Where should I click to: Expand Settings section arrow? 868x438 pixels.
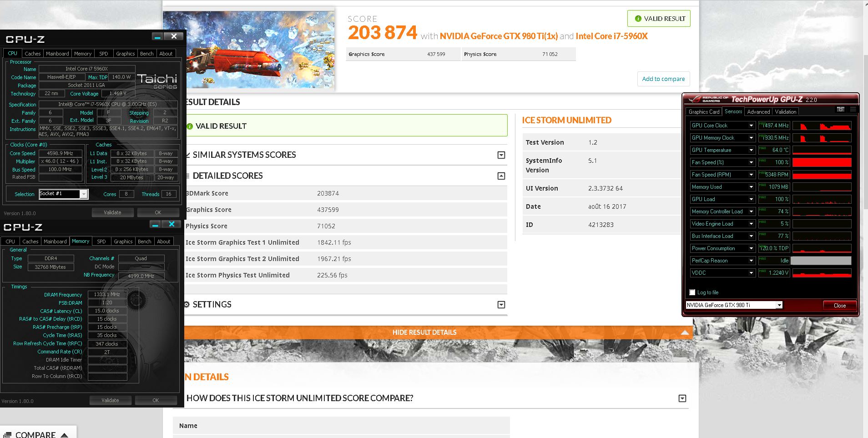click(x=501, y=305)
